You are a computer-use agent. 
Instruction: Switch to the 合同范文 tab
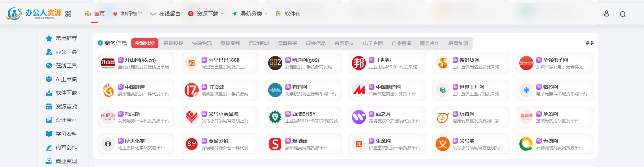click(x=344, y=43)
